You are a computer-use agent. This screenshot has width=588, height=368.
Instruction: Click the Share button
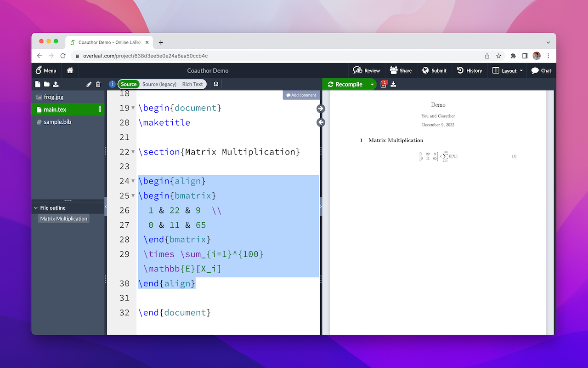[401, 70]
